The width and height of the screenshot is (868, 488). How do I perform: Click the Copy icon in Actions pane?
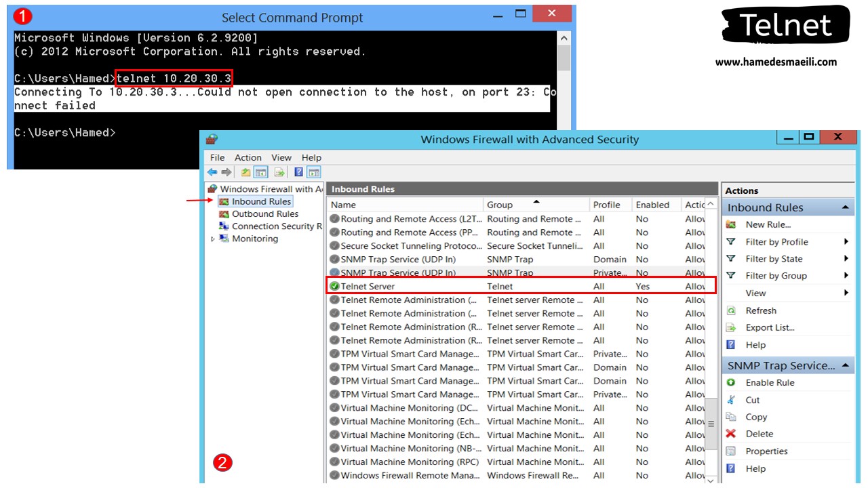(x=731, y=417)
